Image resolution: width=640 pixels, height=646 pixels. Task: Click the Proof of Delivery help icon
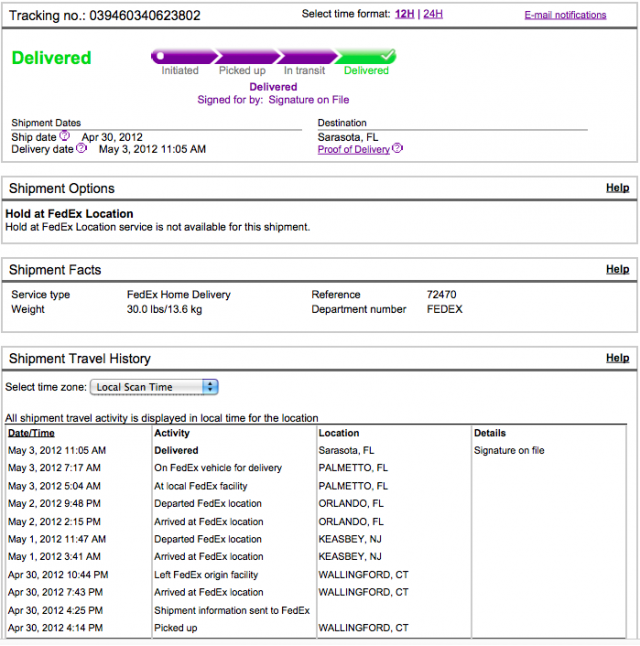(397, 148)
